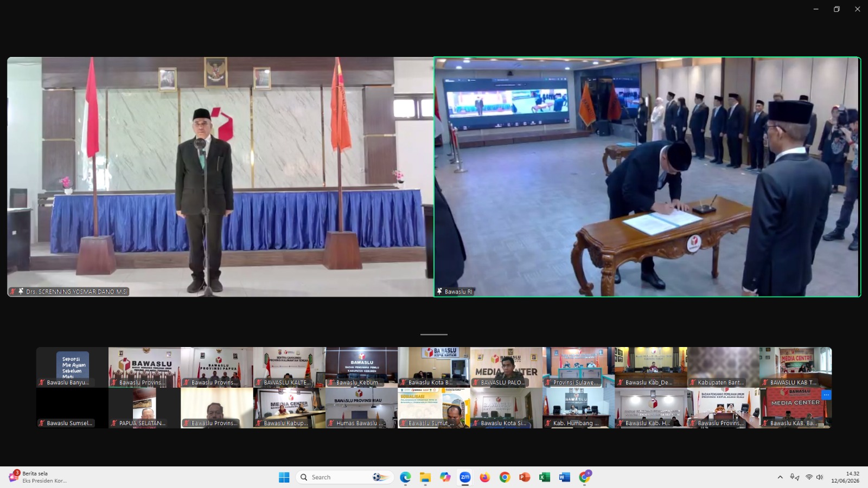The image size is (868, 488).
Task: Open the Windows Start menu
Action: pyautogui.click(x=284, y=477)
